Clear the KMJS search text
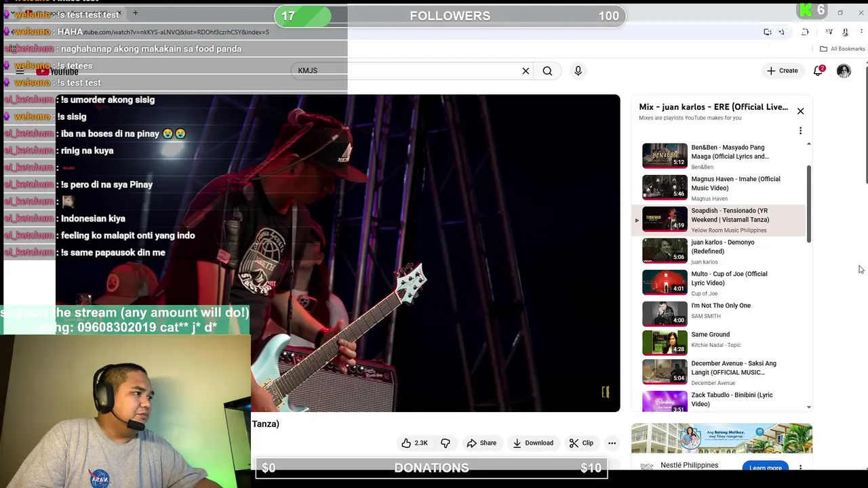 526,70
